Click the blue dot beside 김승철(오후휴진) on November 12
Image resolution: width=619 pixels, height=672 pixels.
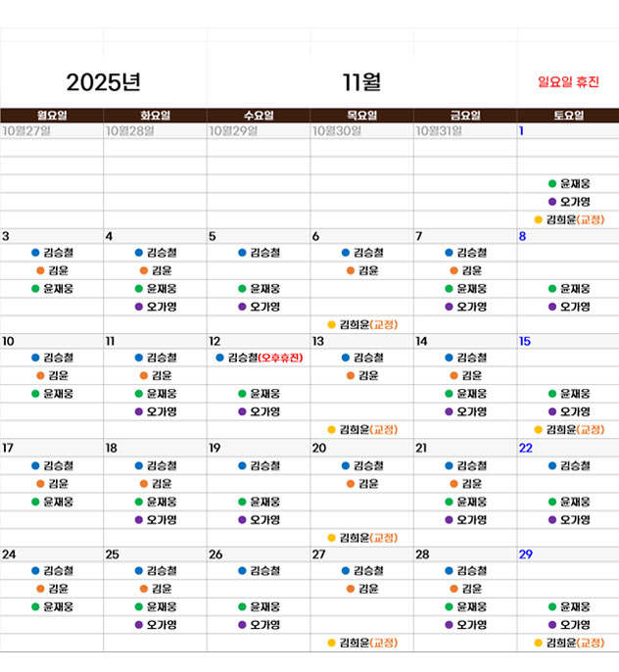click(219, 359)
